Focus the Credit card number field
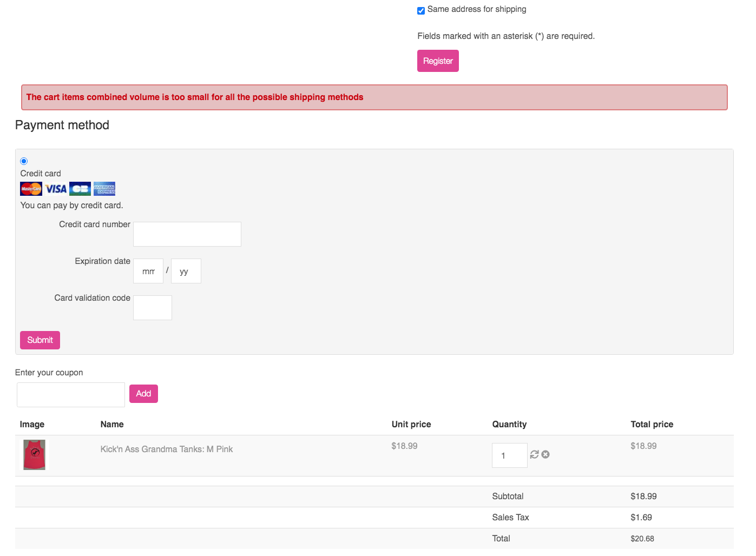Screen dimensions: 756x556 187,234
